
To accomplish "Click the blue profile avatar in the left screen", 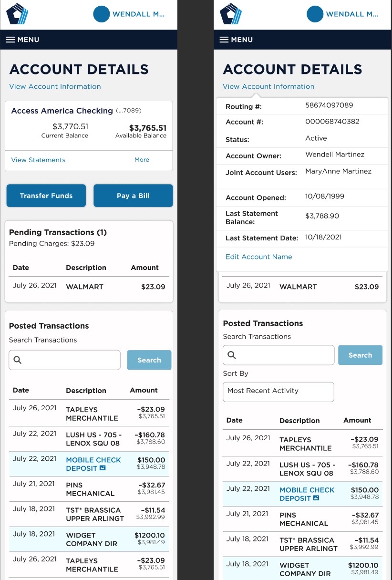I will tap(102, 14).
